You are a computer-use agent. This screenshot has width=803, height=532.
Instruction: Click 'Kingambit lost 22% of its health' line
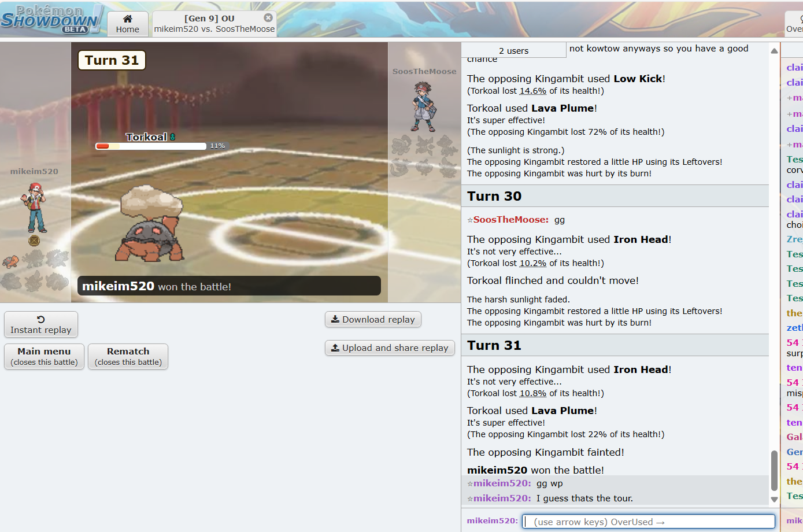point(565,434)
